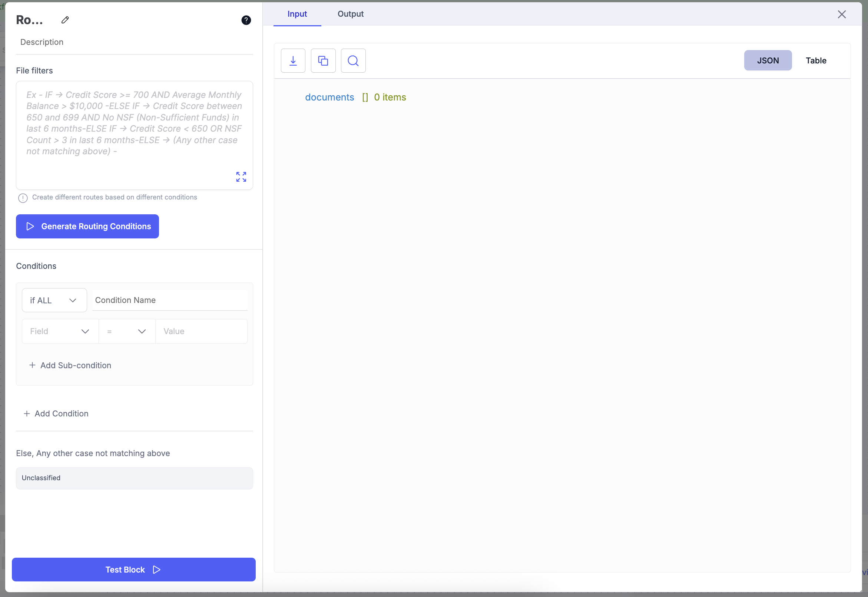Image resolution: width=868 pixels, height=597 pixels.
Task: Click the download JSON icon
Action: [x=293, y=60]
